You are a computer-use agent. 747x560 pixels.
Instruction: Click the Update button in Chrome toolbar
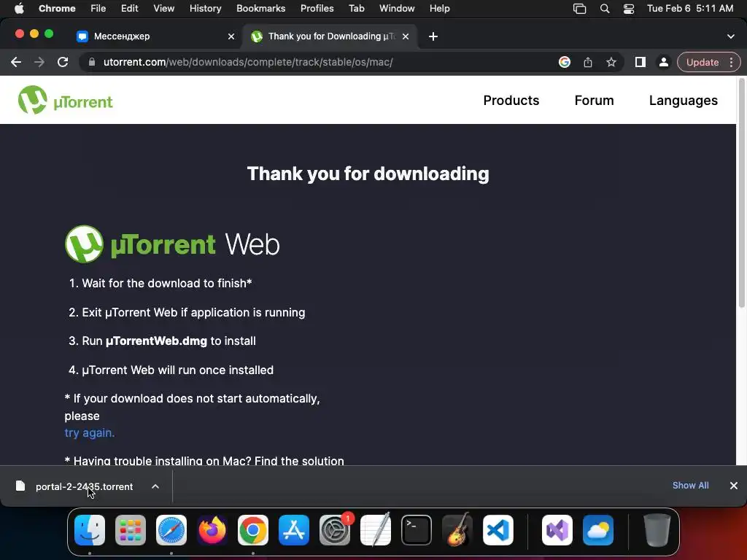pos(703,62)
